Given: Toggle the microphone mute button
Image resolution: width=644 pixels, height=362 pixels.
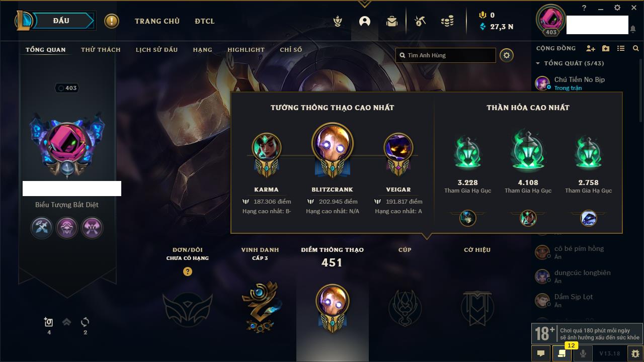Looking at the screenshot, I should coord(583,353).
